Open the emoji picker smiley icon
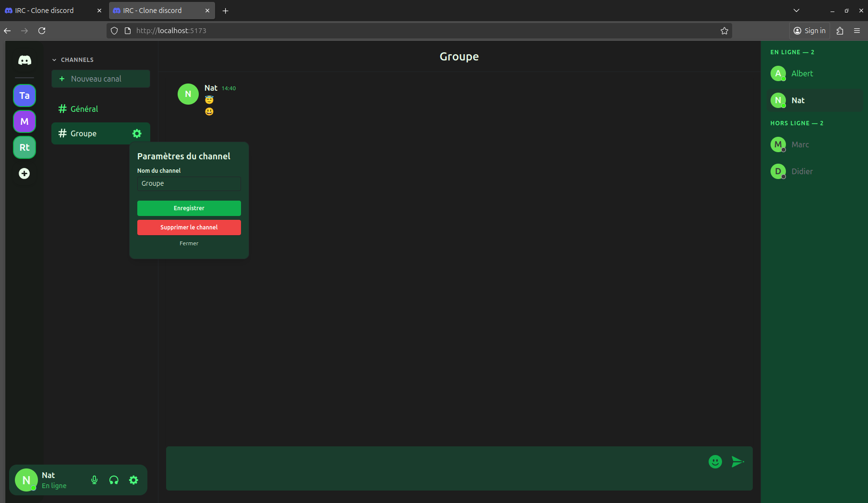This screenshot has height=503, width=868. pyautogui.click(x=715, y=462)
